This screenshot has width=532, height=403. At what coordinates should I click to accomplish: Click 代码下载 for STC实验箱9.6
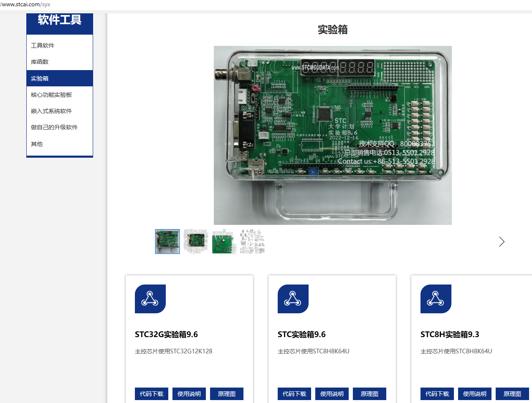tap(294, 394)
